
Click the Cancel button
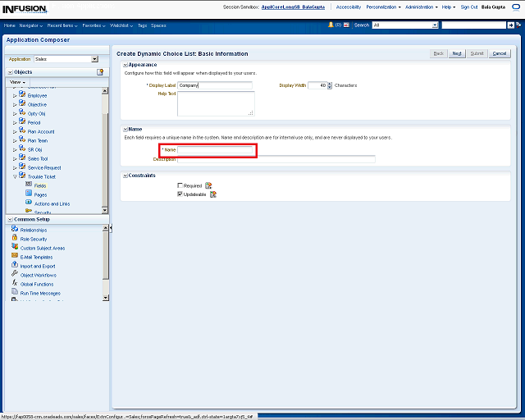click(500, 53)
